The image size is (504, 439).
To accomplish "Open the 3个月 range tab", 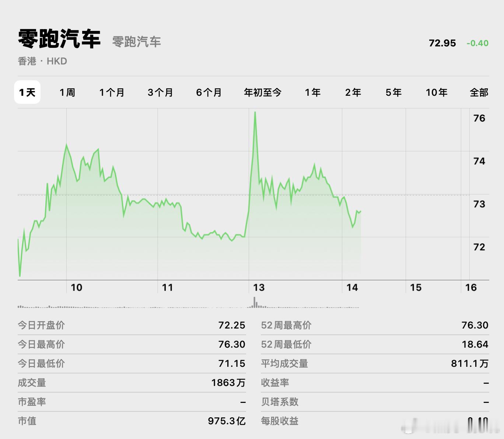I will 160,92.
